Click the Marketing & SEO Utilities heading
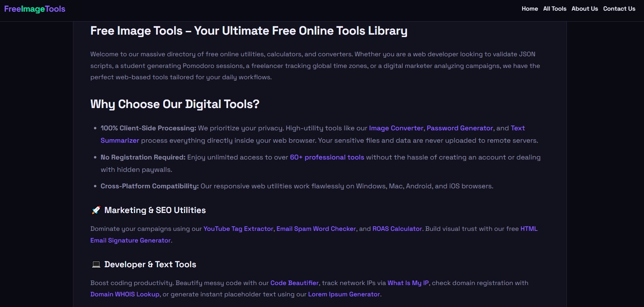This screenshot has width=644, height=307. pyautogui.click(x=155, y=210)
